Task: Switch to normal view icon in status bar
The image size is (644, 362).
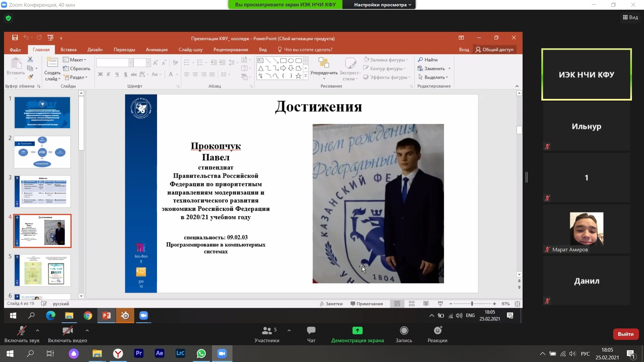Action: click(397, 304)
